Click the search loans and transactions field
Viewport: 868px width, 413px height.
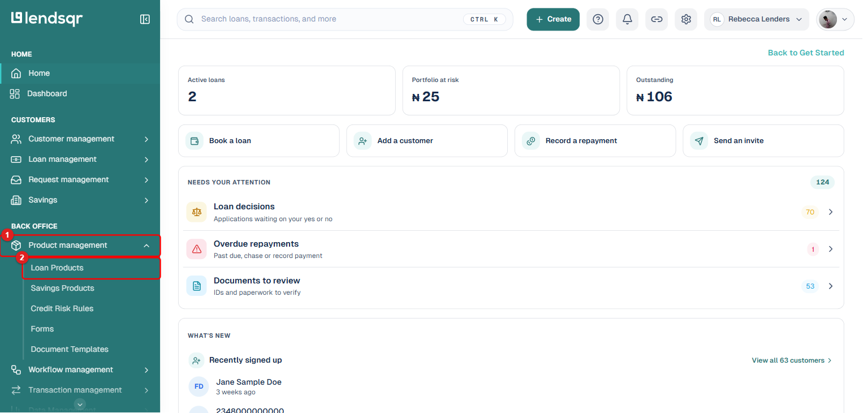pyautogui.click(x=345, y=19)
